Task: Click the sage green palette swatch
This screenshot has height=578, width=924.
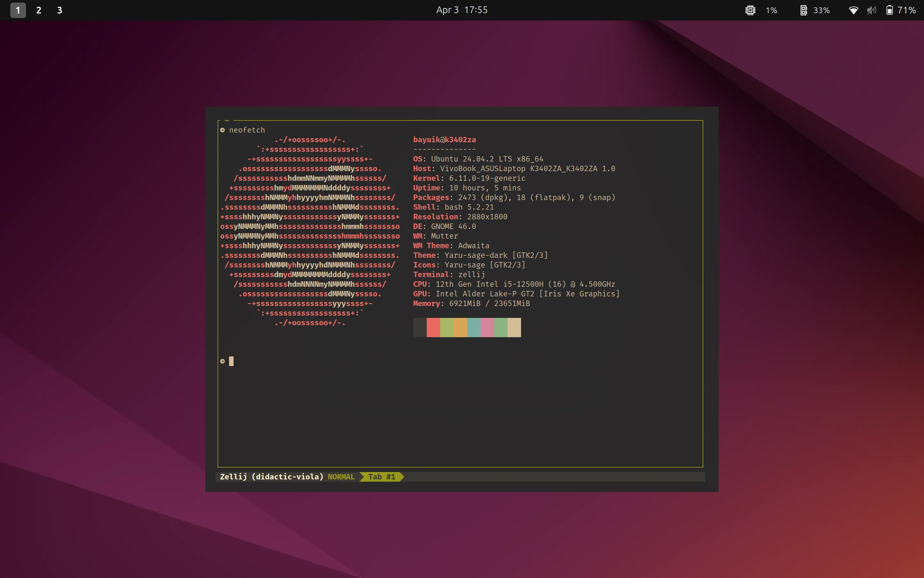Action: click(501, 327)
